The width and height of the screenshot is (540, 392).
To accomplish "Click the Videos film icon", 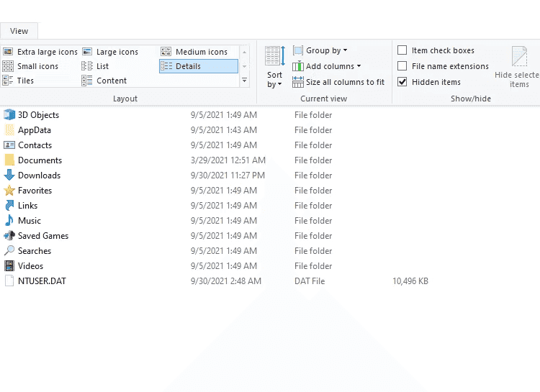I will tap(9, 266).
